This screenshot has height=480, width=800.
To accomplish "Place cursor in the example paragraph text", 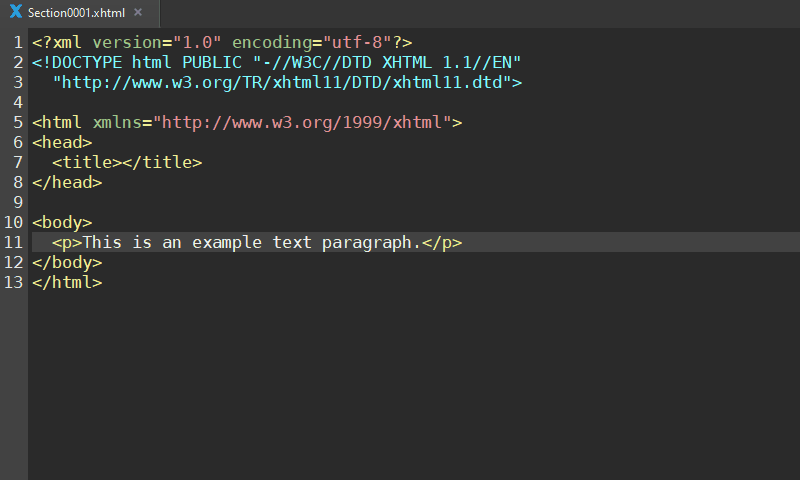I will 250,242.
